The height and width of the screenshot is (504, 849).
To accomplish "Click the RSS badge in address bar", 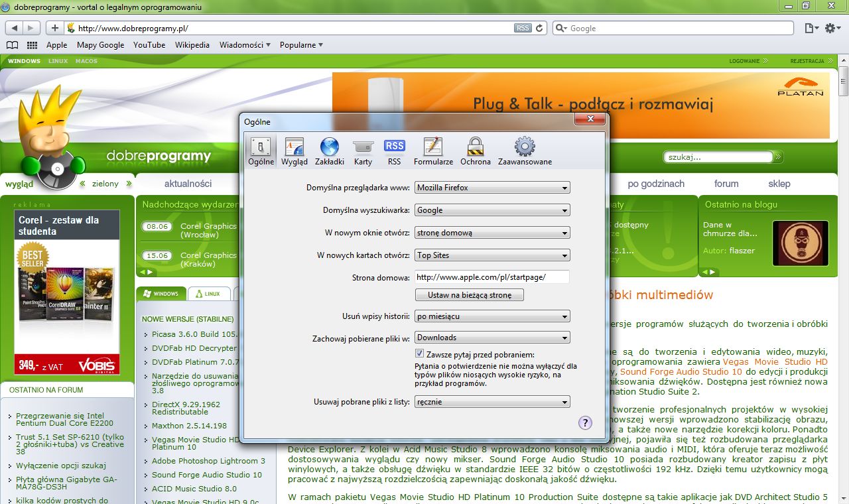I will pos(523,28).
